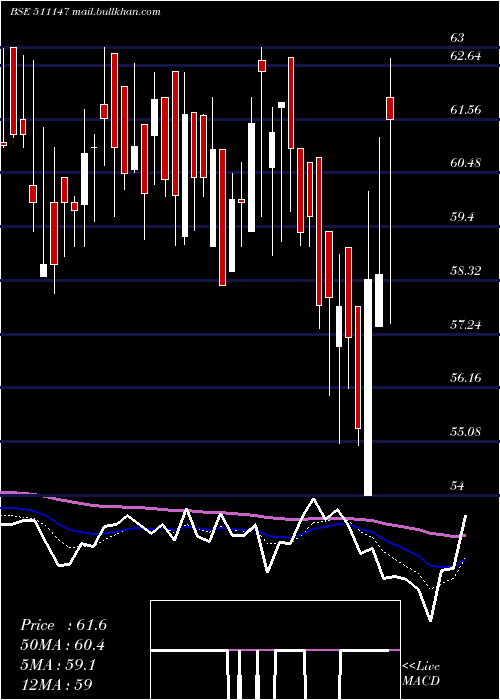Click the 58.32 price axis label
Image resolution: width=500 pixels, height=700 pixels.
(466, 271)
